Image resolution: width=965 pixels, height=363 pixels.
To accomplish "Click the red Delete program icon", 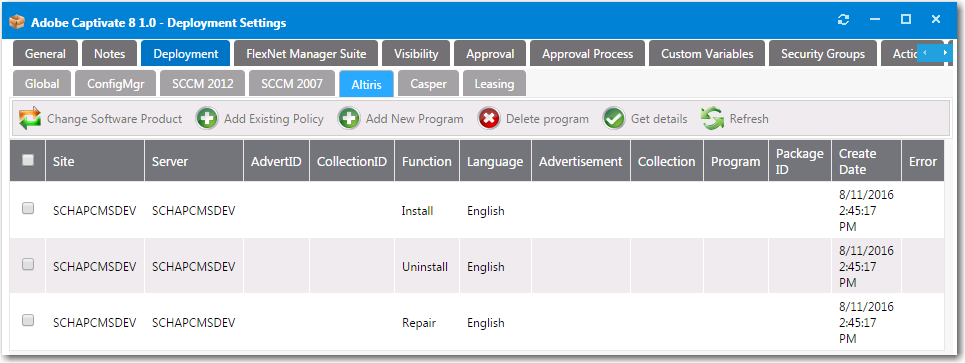I will [489, 119].
